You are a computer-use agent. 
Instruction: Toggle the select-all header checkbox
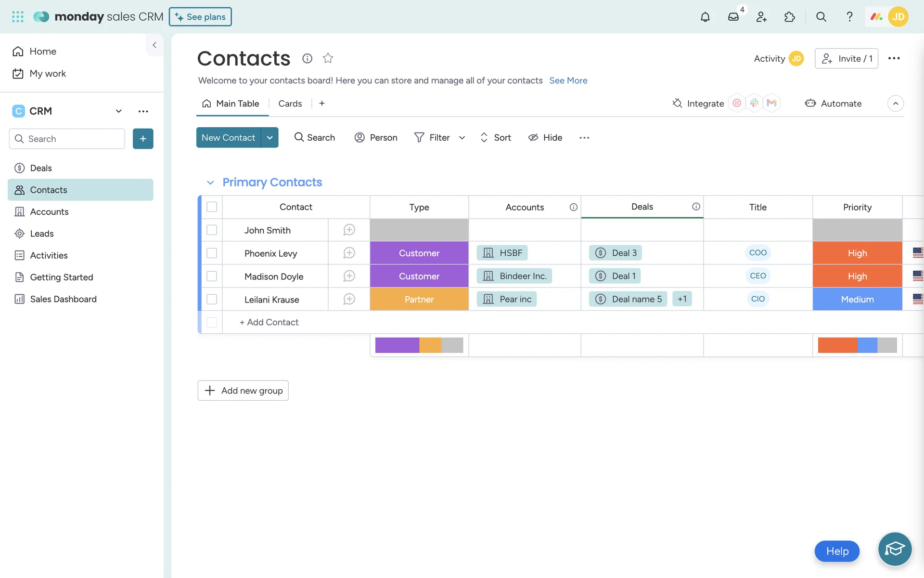212,207
